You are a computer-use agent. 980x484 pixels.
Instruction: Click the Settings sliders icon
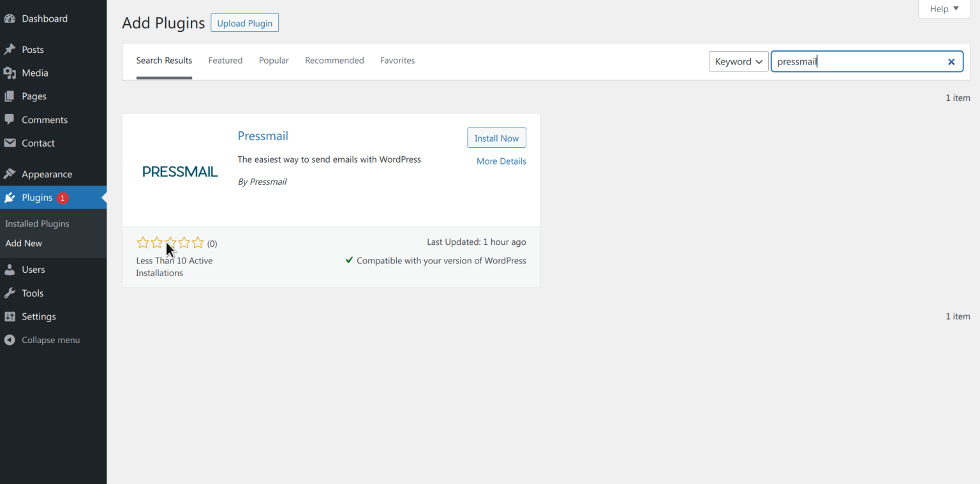[x=10, y=316]
